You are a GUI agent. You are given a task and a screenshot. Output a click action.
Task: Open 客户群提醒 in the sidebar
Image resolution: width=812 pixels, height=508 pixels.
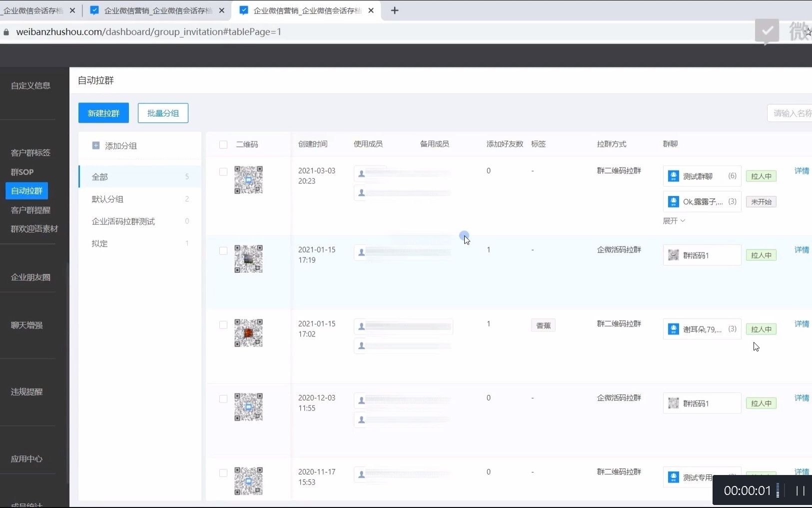(30, 210)
